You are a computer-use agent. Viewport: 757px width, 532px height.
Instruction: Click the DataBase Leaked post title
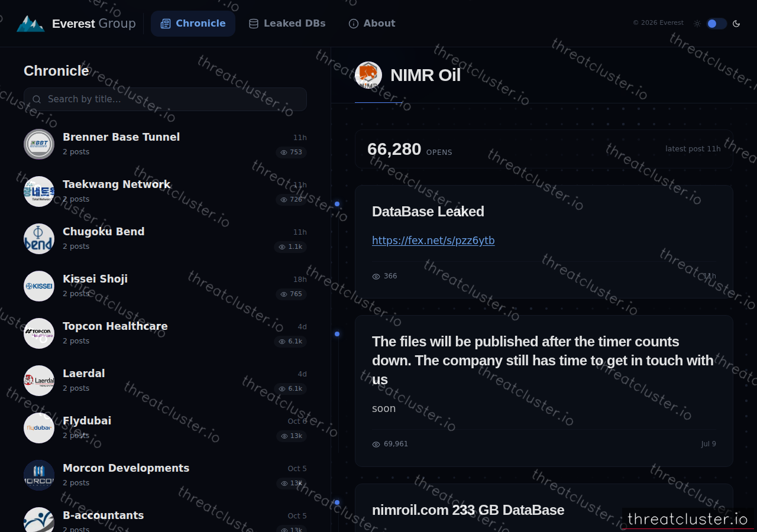point(428,212)
